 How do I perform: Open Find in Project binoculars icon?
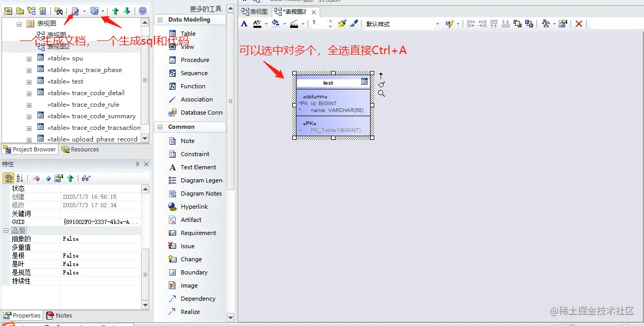point(59,11)
